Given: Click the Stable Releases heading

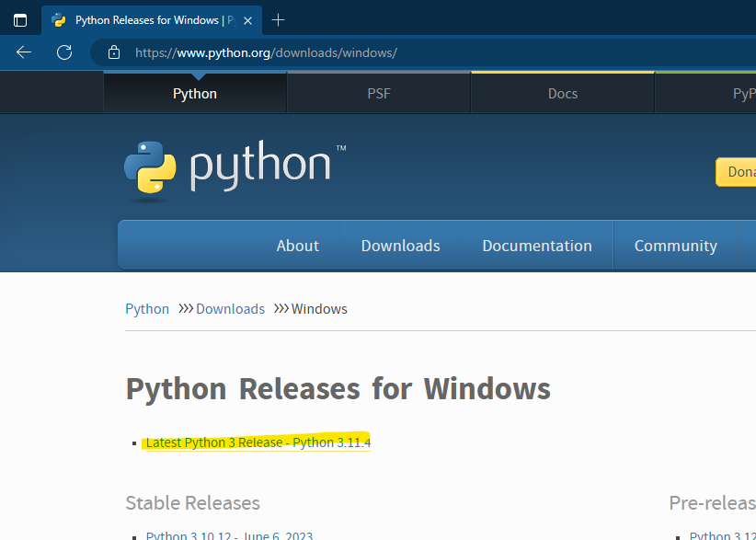Looking at the screenshot, I should click(192, 503).
